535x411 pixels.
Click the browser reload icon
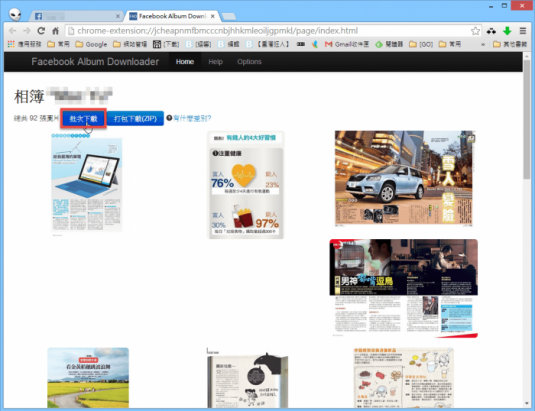41,31
